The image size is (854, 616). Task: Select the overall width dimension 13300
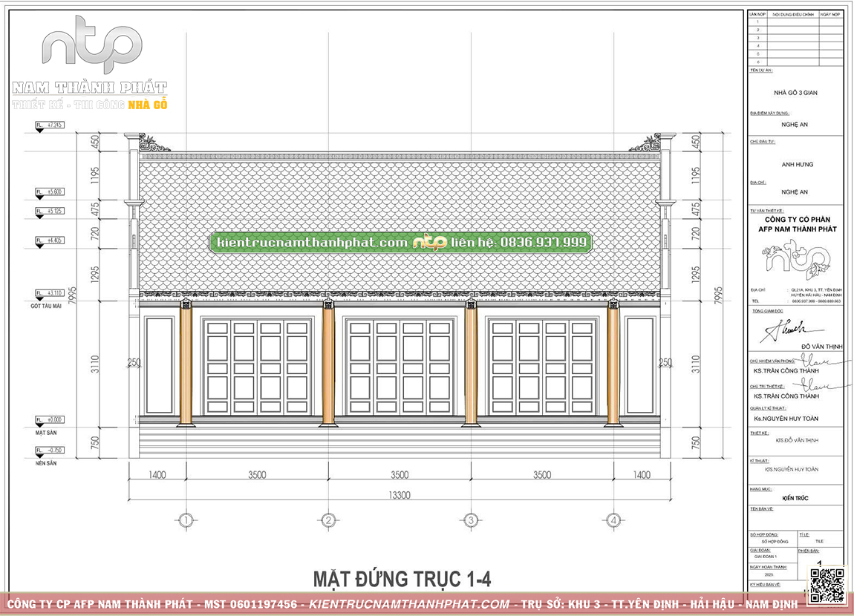400,495
